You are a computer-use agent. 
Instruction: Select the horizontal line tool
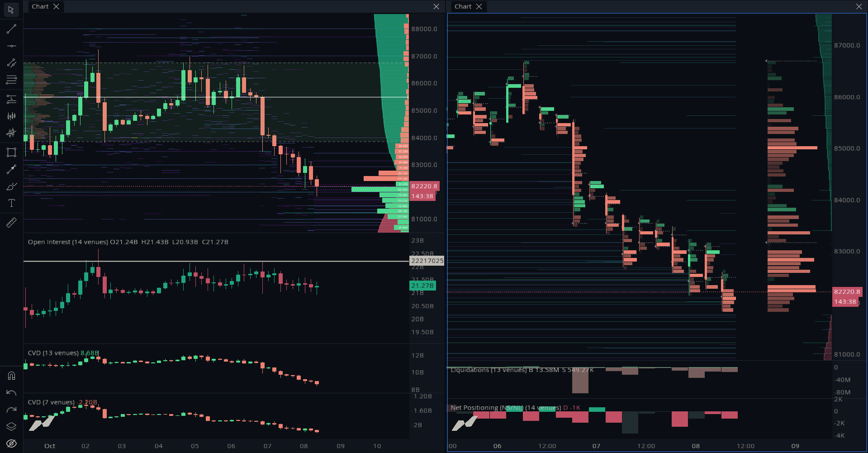click(x=11, y=46)
